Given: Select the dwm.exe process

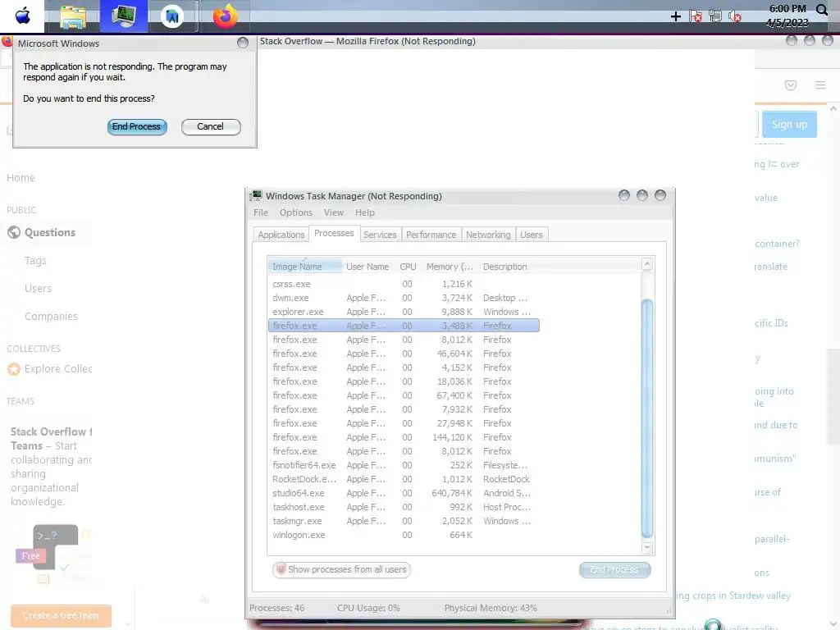Looking at the screenshot, I should [404, 298].
